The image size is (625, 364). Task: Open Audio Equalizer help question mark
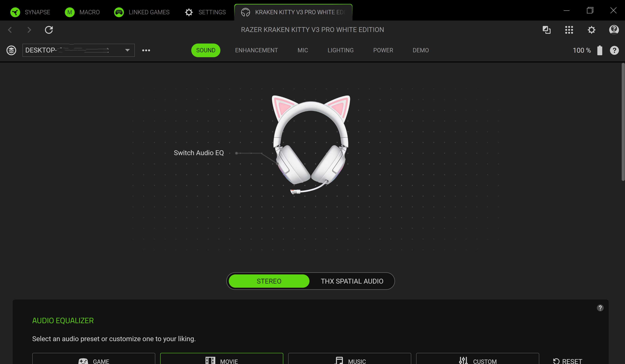(x=600, y=308)
